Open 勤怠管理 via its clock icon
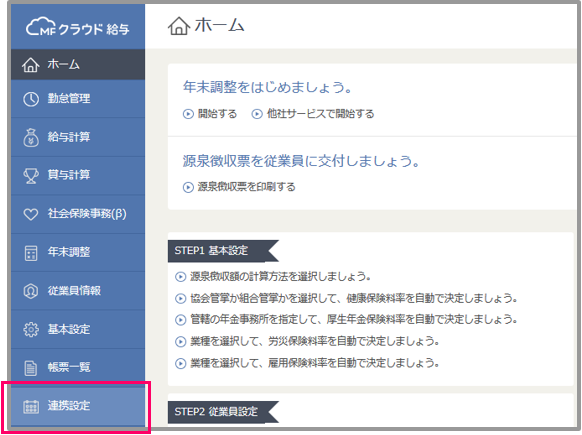Screen dimensions: 582x435 (x=31, y=99)
